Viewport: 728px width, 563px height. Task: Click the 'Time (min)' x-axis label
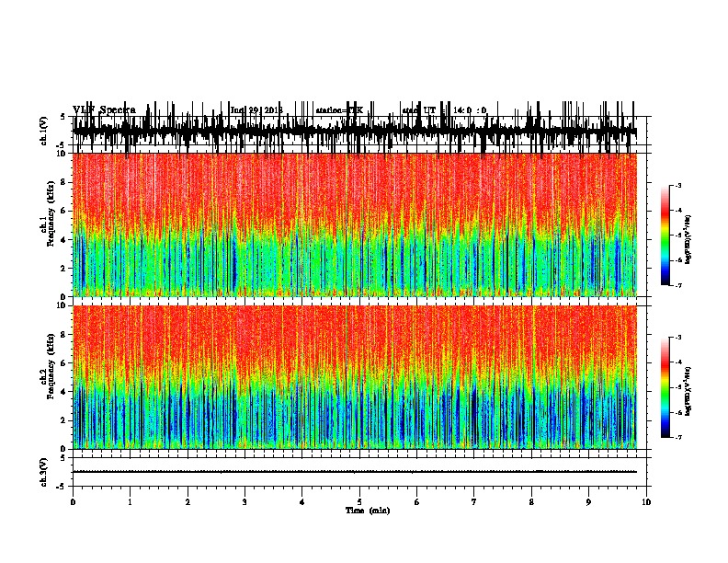368,511
